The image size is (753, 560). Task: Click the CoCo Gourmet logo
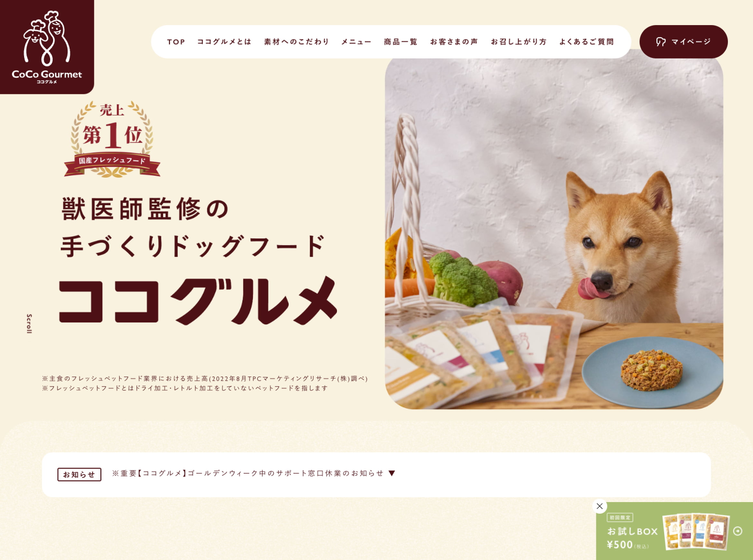[47, 47]
